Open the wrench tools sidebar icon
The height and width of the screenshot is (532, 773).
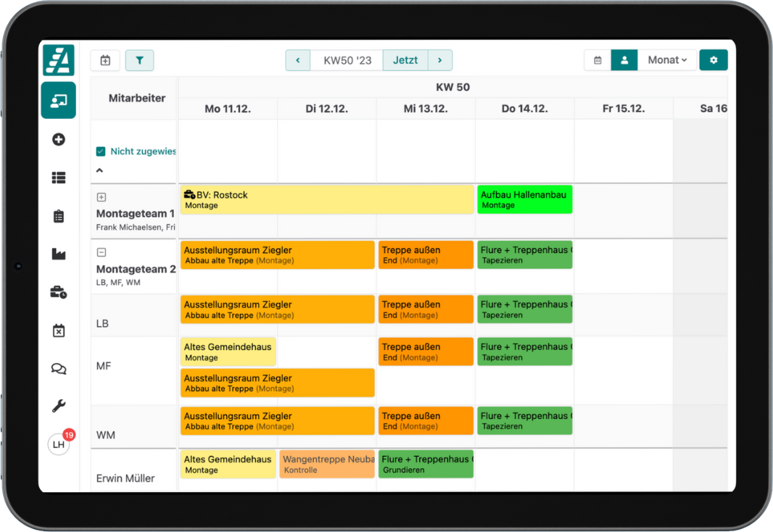pyautogui.click(x=59, y=406)
